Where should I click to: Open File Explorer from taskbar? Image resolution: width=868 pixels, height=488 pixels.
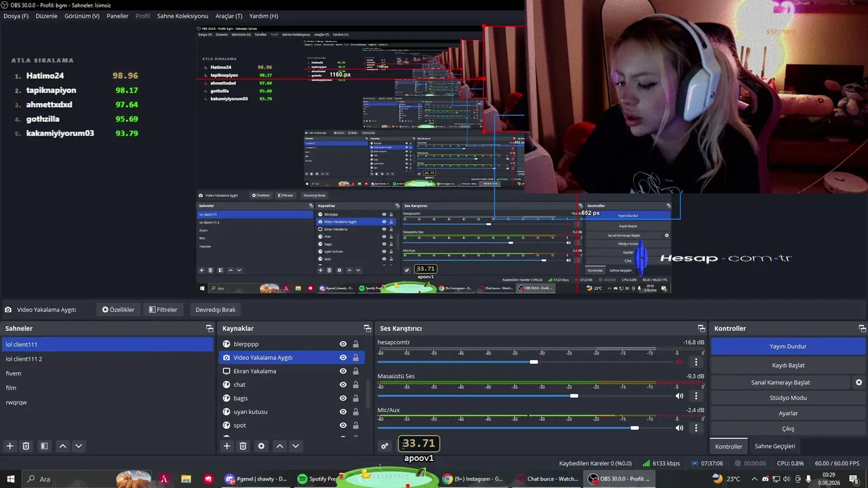(x=186, y=479)
